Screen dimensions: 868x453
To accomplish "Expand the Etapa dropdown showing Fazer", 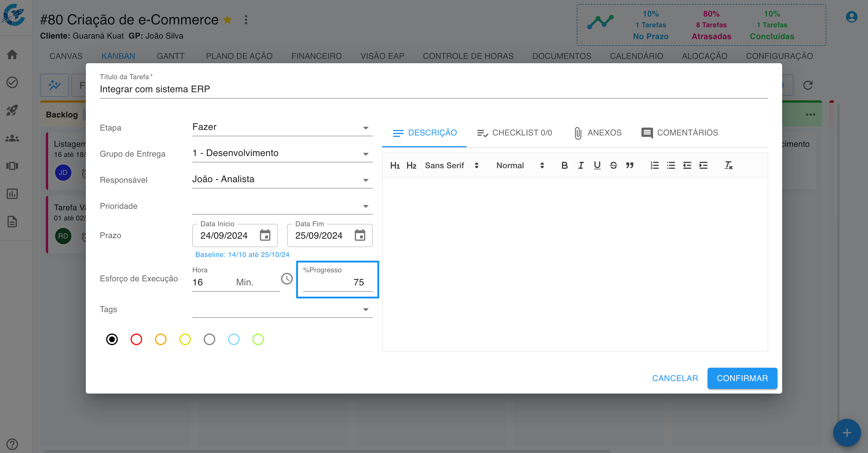I will [282, 127].
